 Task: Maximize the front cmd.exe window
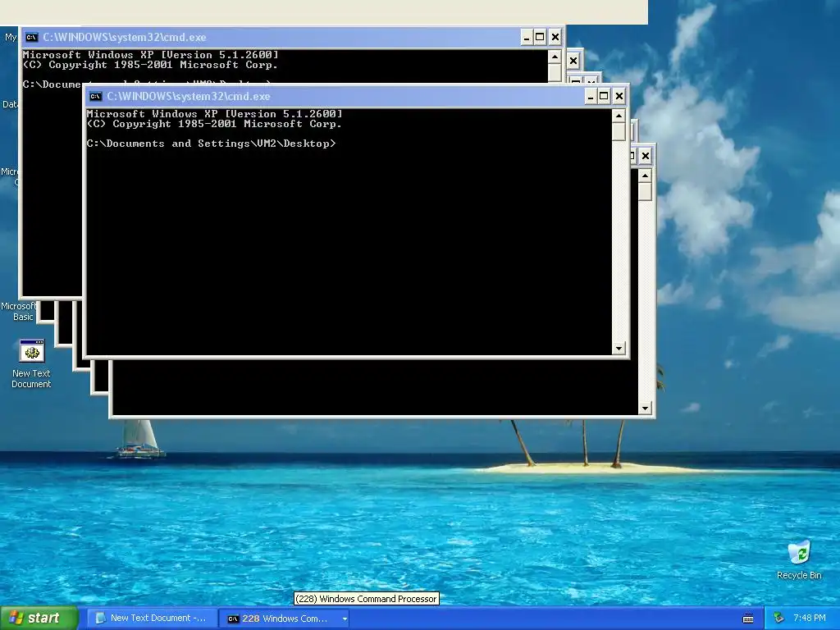pos(604,97)
